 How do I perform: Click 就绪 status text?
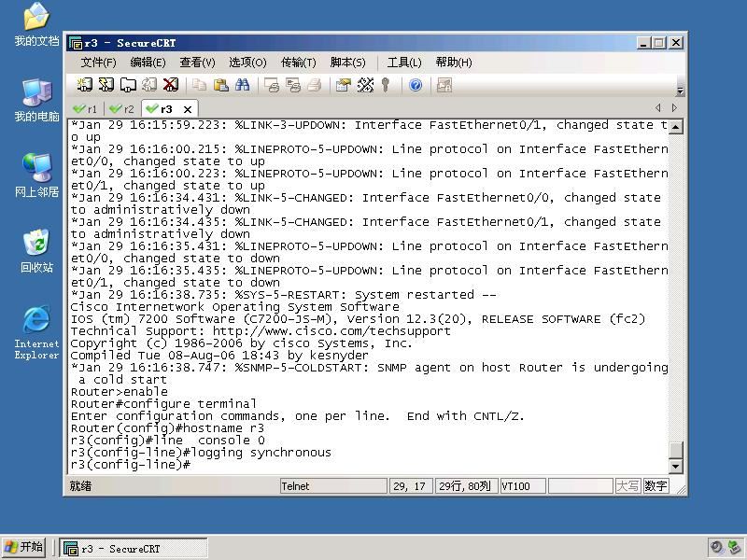pos(80,486)
